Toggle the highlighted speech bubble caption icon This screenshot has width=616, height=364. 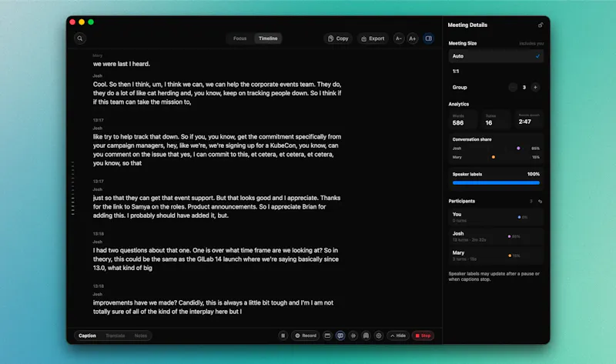click(340, 336)
